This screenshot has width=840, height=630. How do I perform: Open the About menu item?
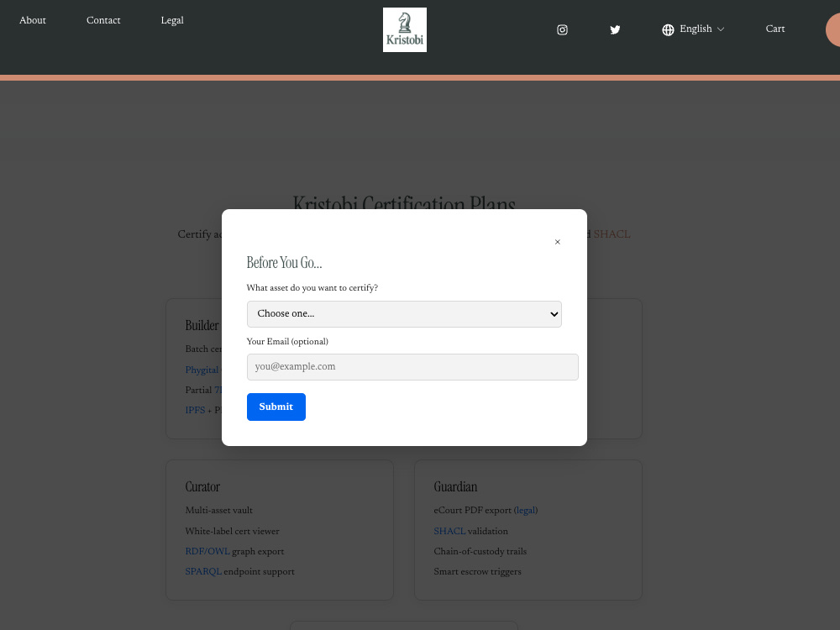33,20
